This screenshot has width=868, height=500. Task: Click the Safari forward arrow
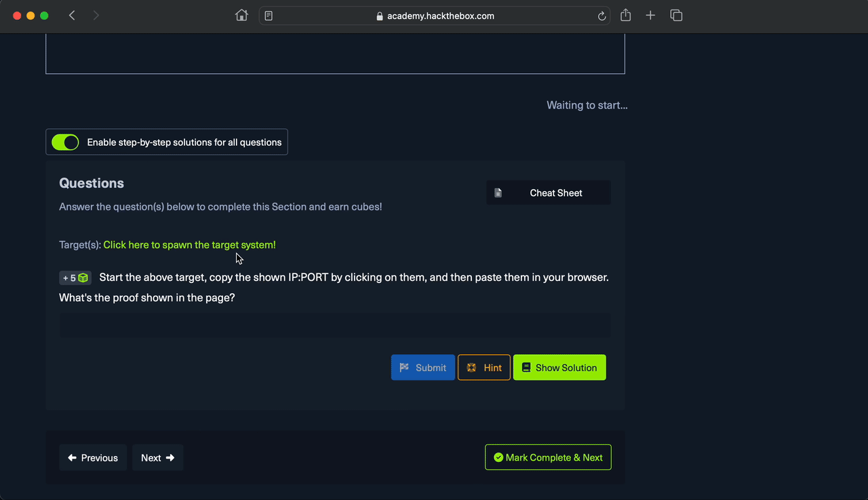96,16
